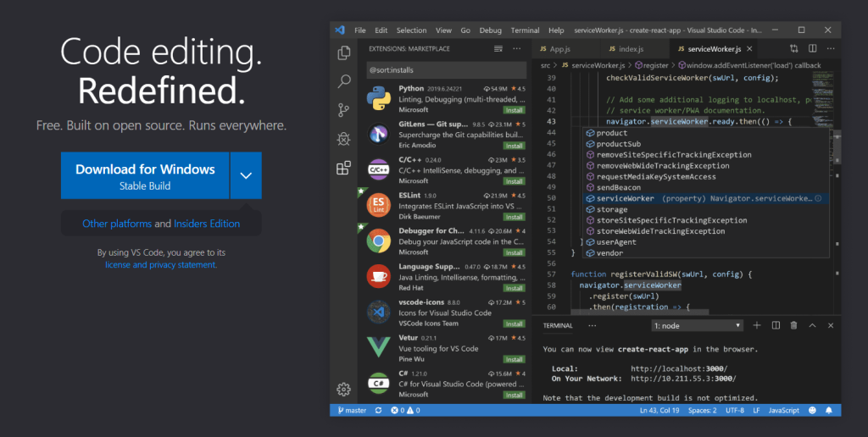
Task: Click the GitLens extension icon
Action: click(379, 134)
